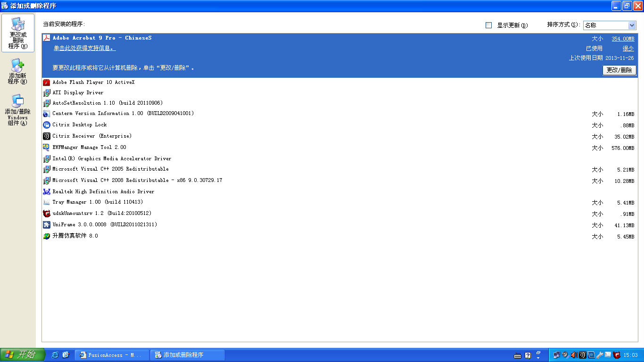644x362 pixels.
Task: Click the AutoSetResolution 1.10 icon
Action: (46, 103)
